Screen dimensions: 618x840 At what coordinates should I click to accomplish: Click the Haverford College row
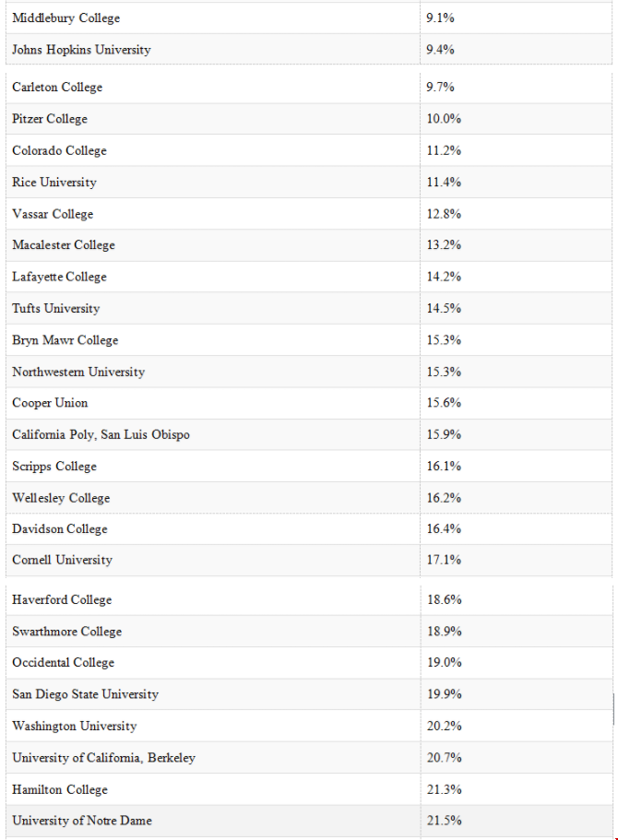pyautogui.click(x=309, y=600)
